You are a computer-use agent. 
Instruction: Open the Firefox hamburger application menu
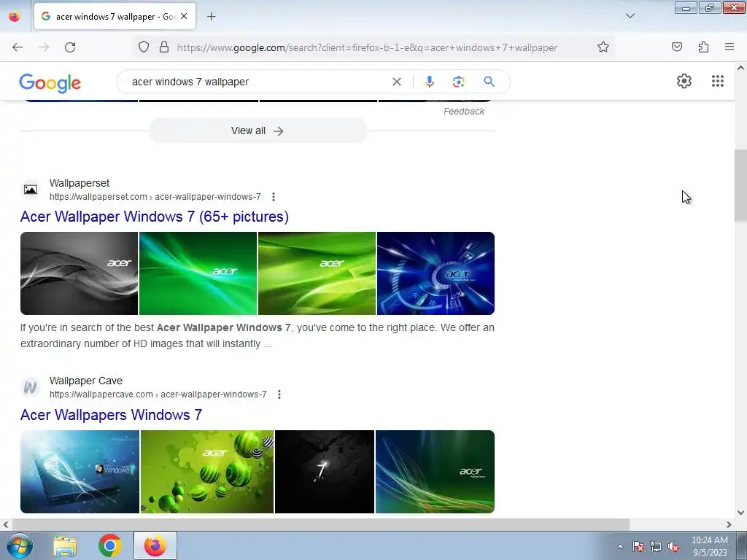(x=729, y=47)
